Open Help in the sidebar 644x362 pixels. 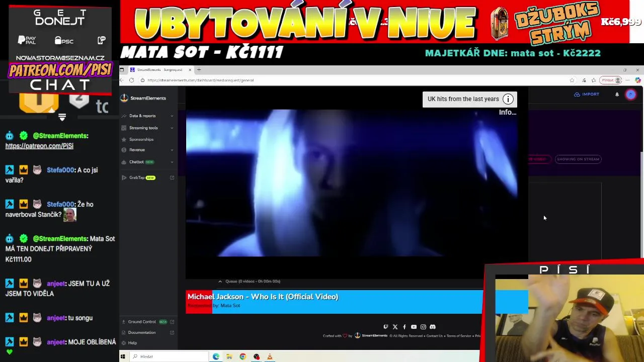pyautogui.click(x=132, y=343)
